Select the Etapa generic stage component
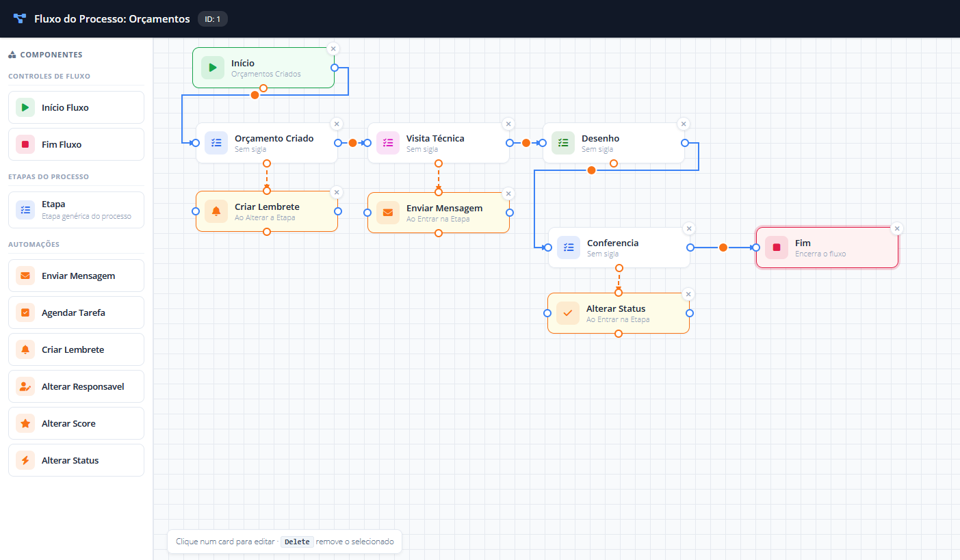 coord(76,210)
